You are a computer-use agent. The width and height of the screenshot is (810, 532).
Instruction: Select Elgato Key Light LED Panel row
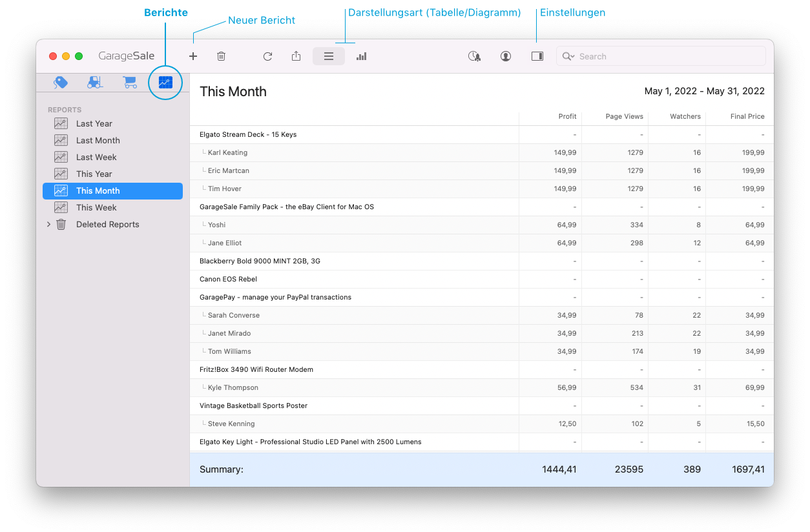(481, 442)
